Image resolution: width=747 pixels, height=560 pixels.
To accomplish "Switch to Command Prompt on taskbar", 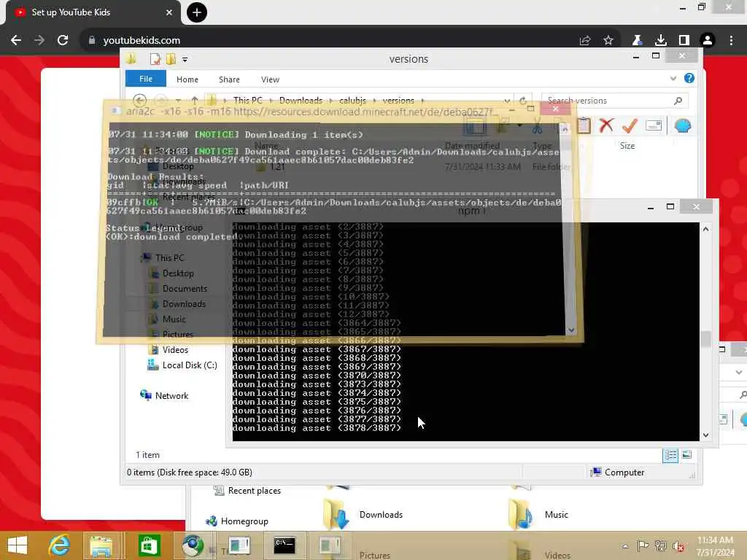I will tap(285, 545).
